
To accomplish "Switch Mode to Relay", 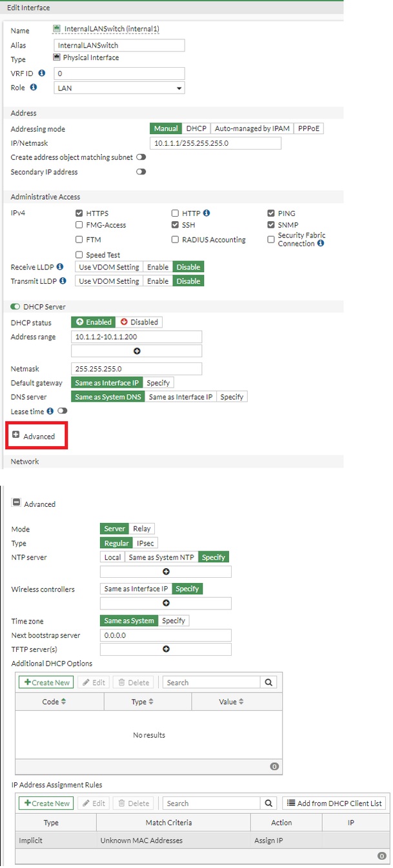I will tap(142, 529).
